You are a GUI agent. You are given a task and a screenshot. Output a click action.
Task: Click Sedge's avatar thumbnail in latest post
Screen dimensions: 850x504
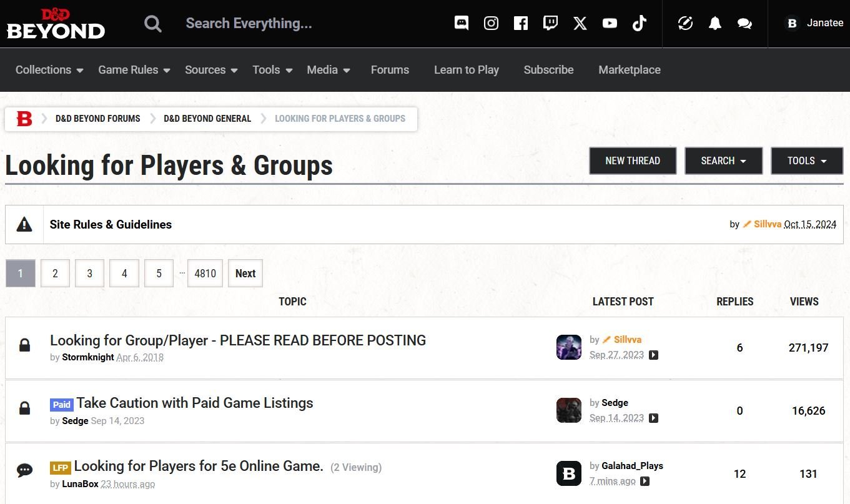(x=569, y=410)
